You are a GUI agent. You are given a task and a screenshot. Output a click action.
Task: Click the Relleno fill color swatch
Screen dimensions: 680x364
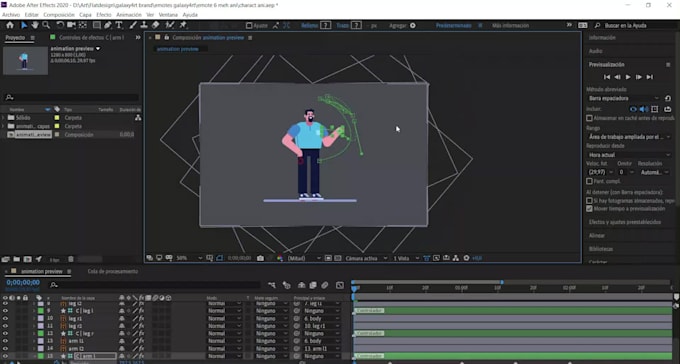coord(326,26)
